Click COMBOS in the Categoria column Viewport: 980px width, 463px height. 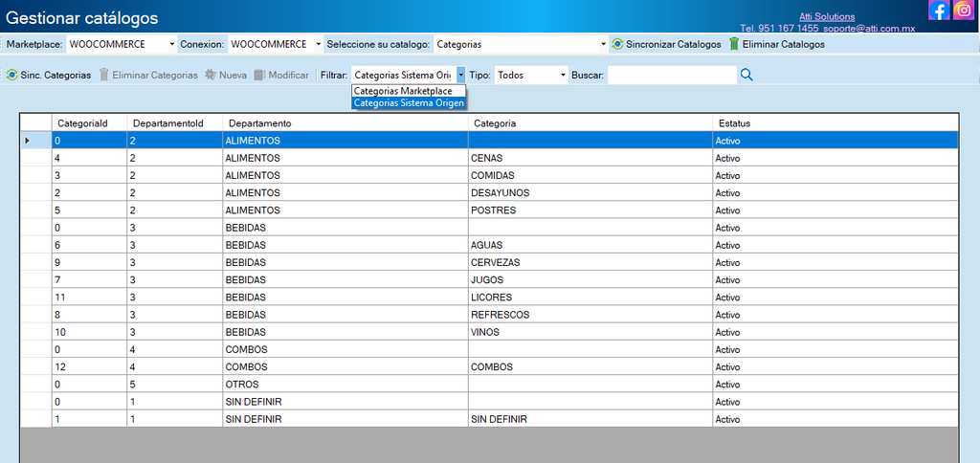click(590, 366)
